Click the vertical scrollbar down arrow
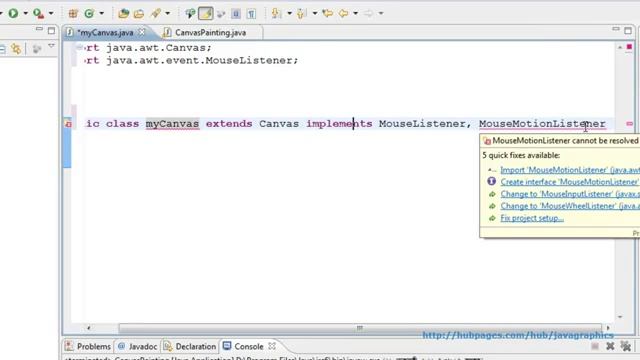This screenshot has width=640, height=360. (620, 317)
